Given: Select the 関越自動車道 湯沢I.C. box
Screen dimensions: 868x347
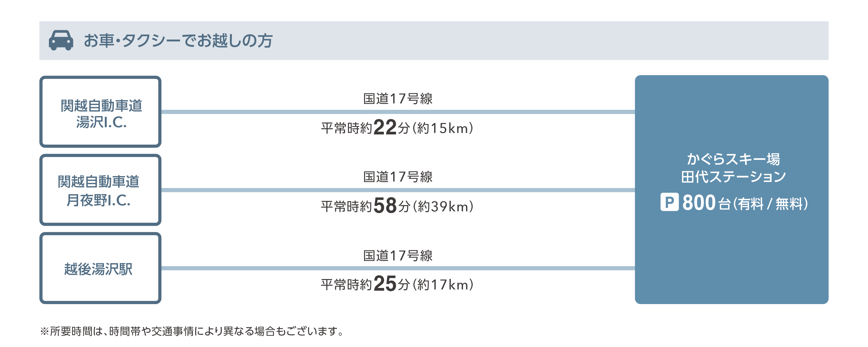Looking at the screenshot, I should (100, 112).
